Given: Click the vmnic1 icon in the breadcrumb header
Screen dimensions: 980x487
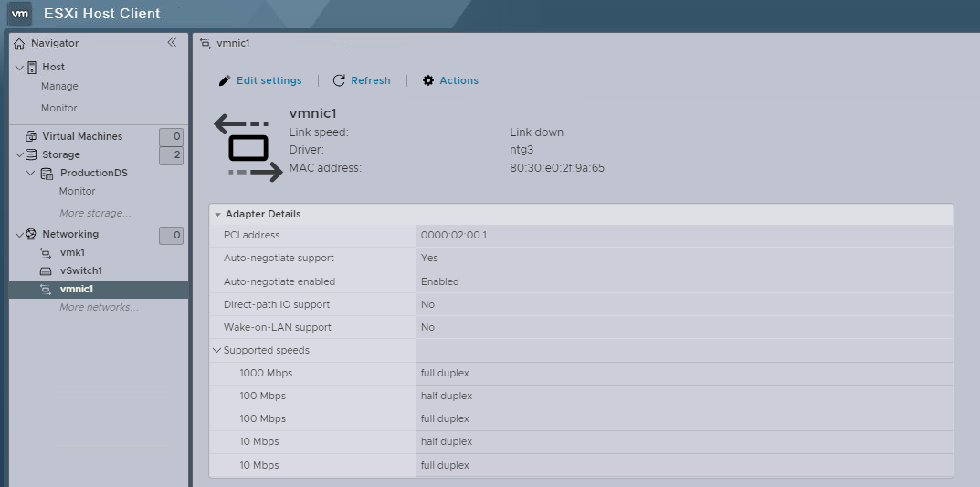Looking at the screenshot, I should [x=205, y=44].
